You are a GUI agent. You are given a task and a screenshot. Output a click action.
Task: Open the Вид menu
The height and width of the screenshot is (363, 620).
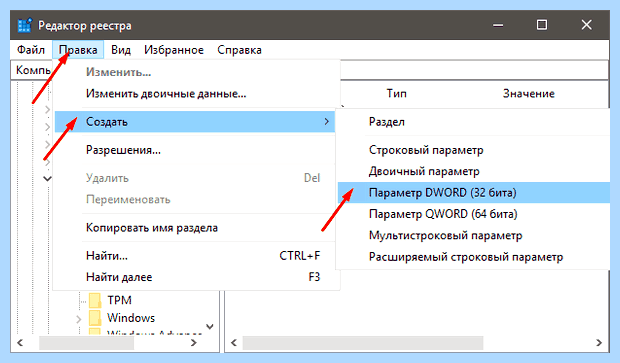coord(121,50)
